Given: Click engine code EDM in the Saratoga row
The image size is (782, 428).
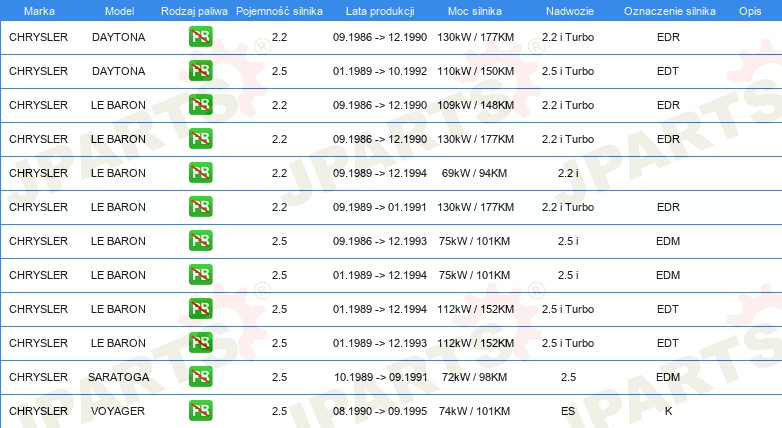Looking at the screenshot, I should [668, 377].
